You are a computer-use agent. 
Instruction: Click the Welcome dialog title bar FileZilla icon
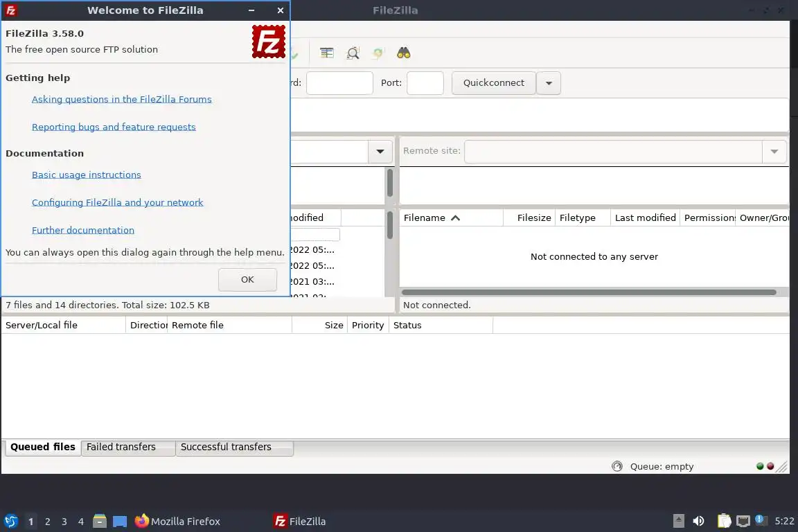10,10
